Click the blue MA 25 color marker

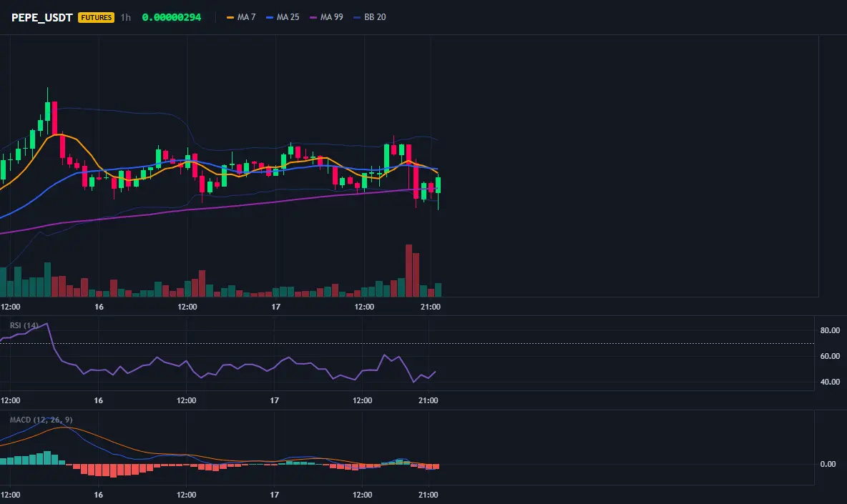[270, 18]
